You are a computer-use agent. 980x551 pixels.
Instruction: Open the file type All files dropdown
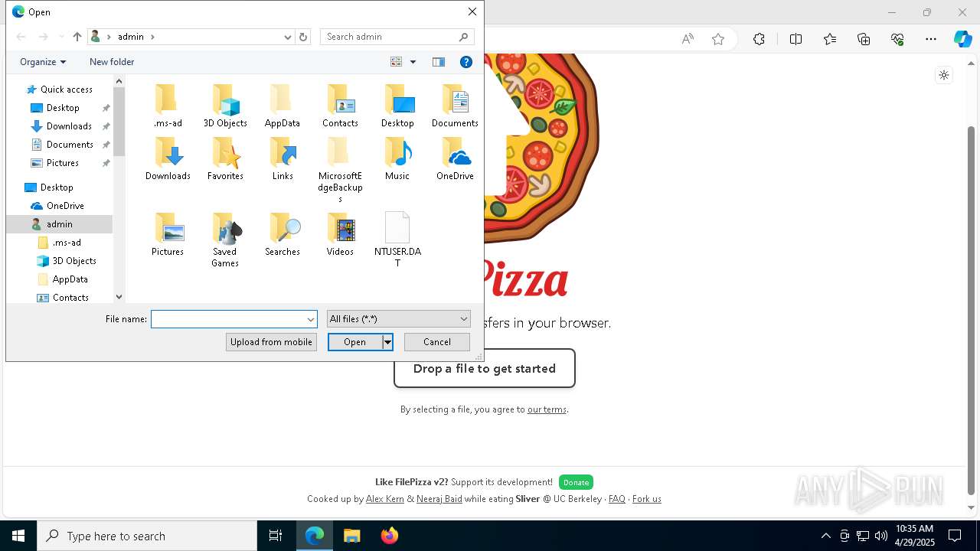(x=398, y=319)
